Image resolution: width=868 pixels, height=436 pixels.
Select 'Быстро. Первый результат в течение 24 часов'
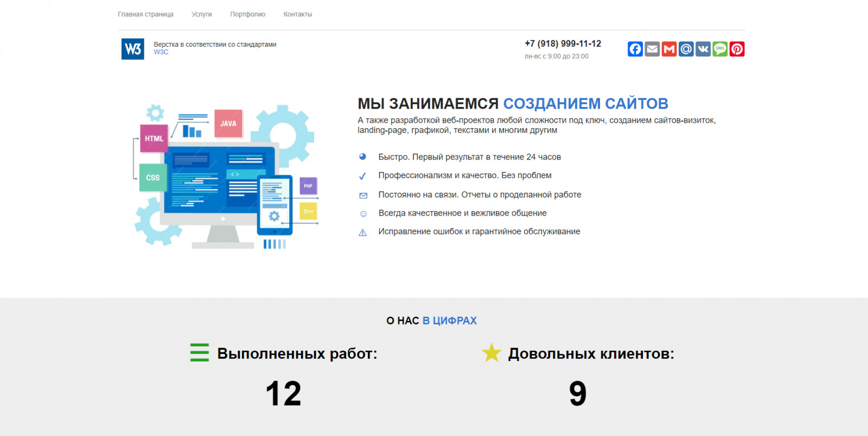(x=470, y=157)
